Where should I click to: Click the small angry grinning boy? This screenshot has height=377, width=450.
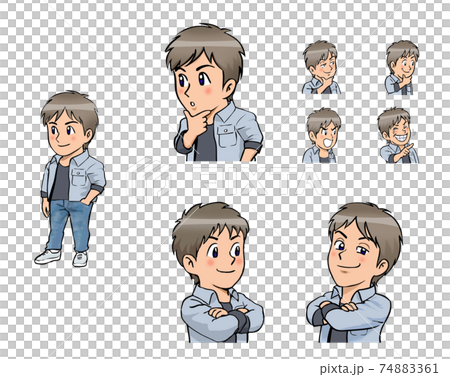[x=322, y=135]
